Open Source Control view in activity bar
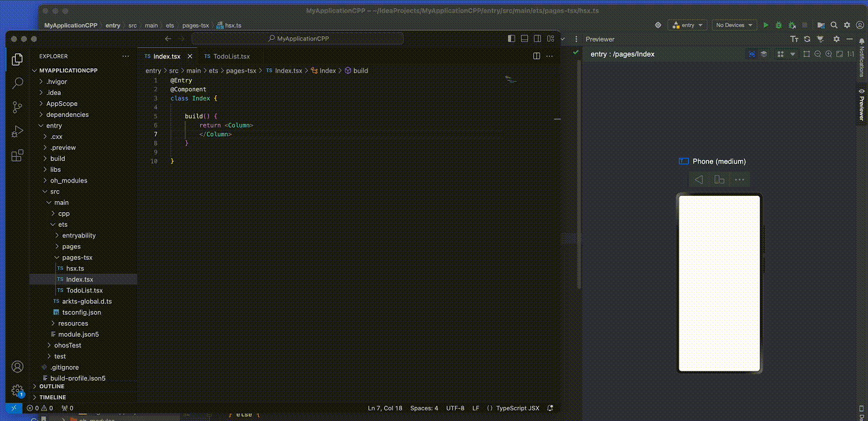This screenshot has width=868, height=421. coord(18,107)
